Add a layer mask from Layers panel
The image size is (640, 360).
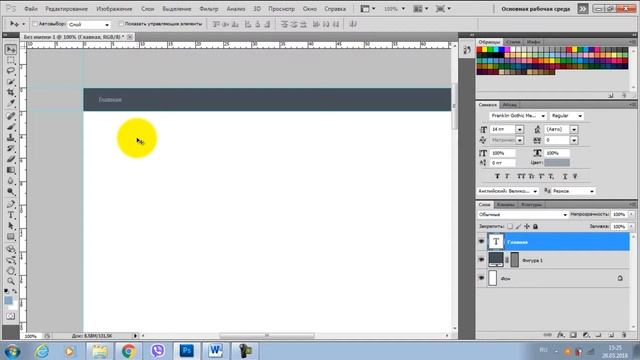coord(573,335)
